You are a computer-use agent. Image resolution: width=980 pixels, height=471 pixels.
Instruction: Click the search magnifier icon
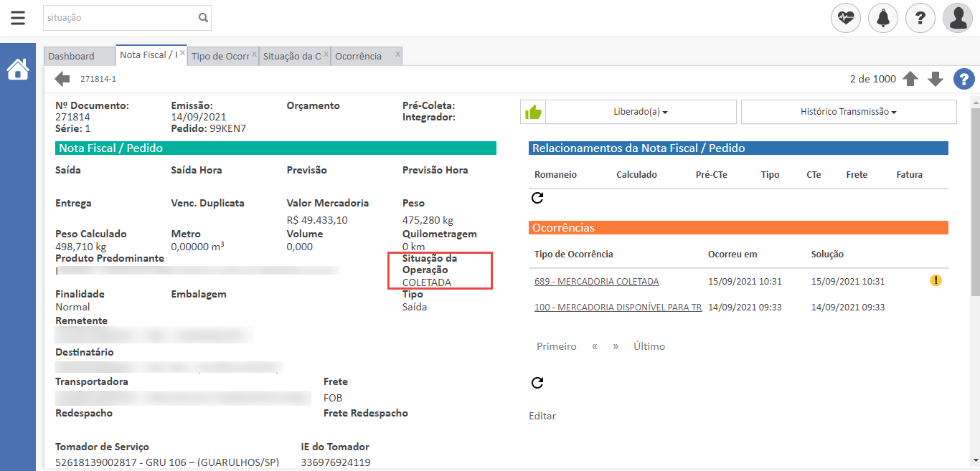[x=203, y=18]
